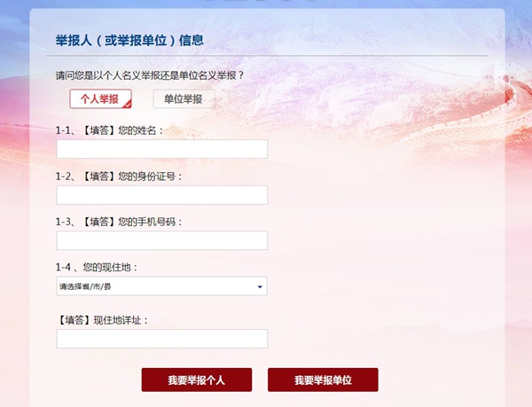The image size is (532, 407).
Task: Click the 1-3 您的手机号码 label
Action: coord(119,222)
